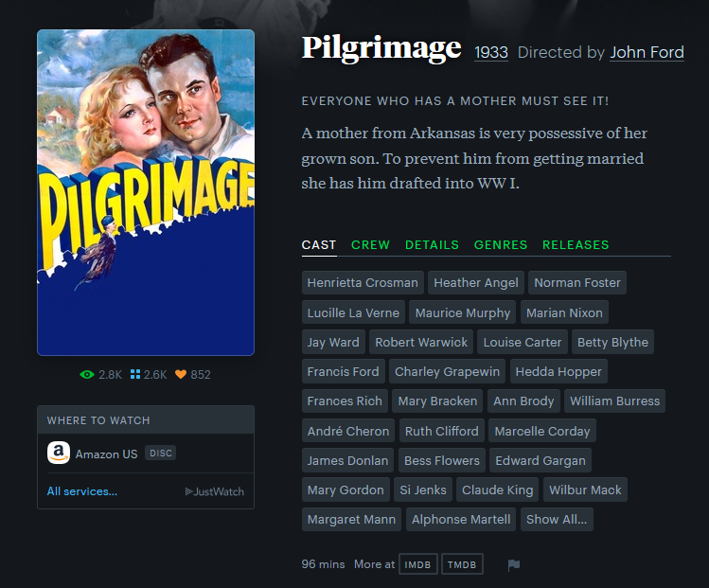Select Francis Ford cast tag
The image size is (709, 588).
pos(344,371)
